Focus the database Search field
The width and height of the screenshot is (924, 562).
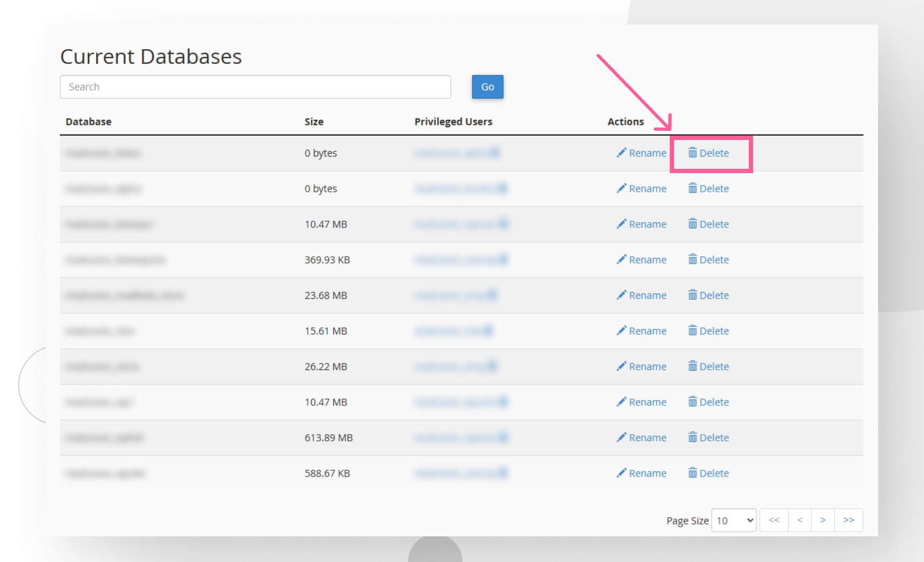tap(255, 87)
